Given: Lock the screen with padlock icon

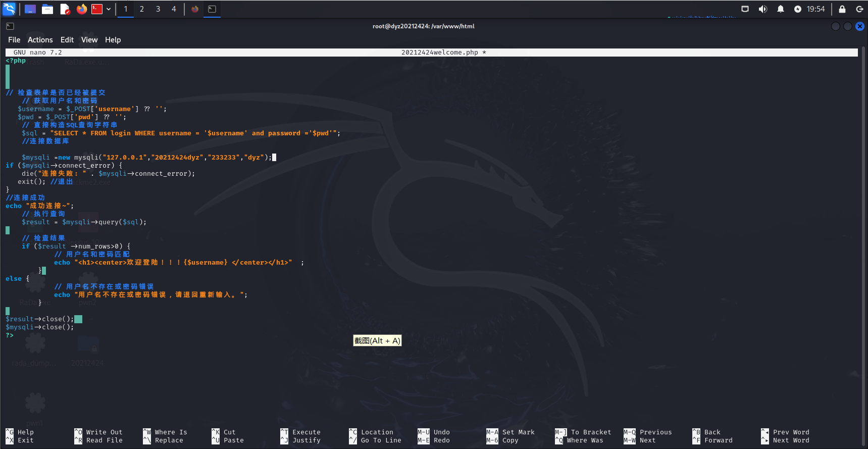Looking at the screenshot, I should (x=842, y=9).
